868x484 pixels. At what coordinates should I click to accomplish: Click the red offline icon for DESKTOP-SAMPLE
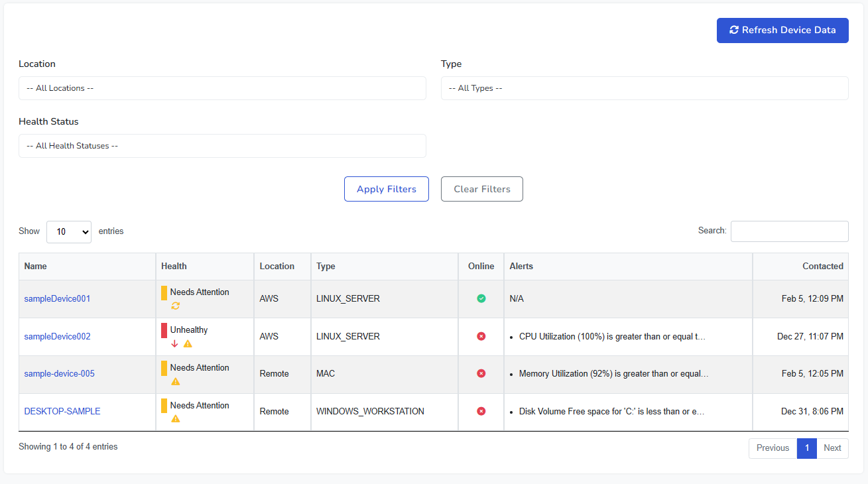pos(481,412)
